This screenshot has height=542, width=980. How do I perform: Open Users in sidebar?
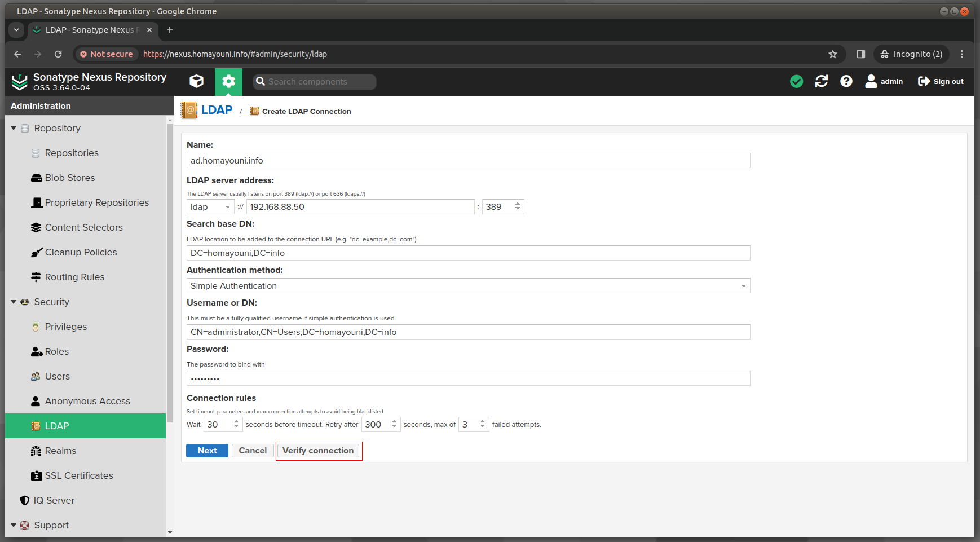58,376
